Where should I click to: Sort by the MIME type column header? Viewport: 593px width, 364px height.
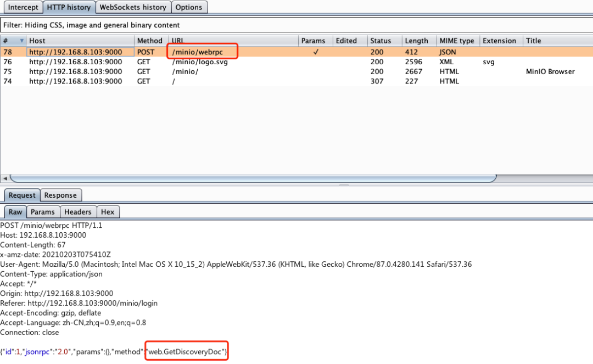click(x=456, y=41)
